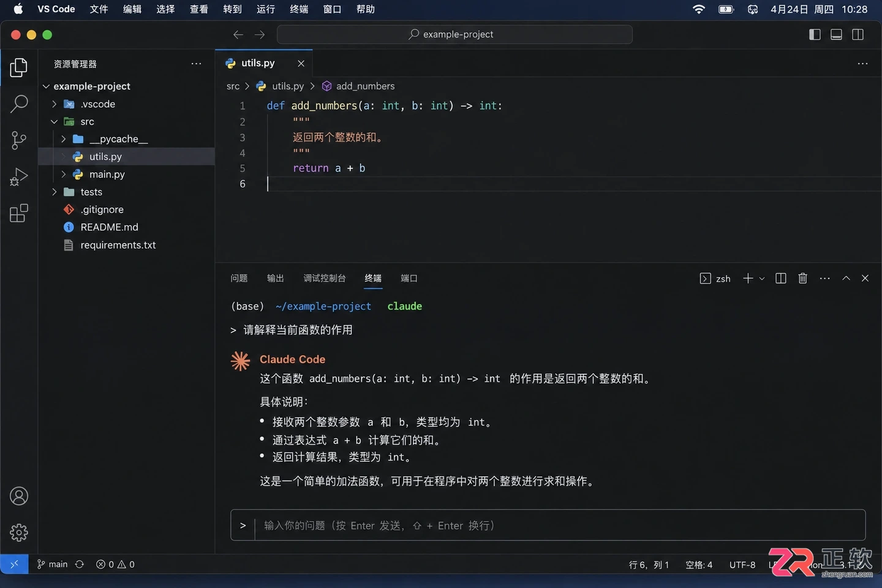Open Explorer panel more actions (three dots)
Viewport: 882px width, 588px height.
196,64
